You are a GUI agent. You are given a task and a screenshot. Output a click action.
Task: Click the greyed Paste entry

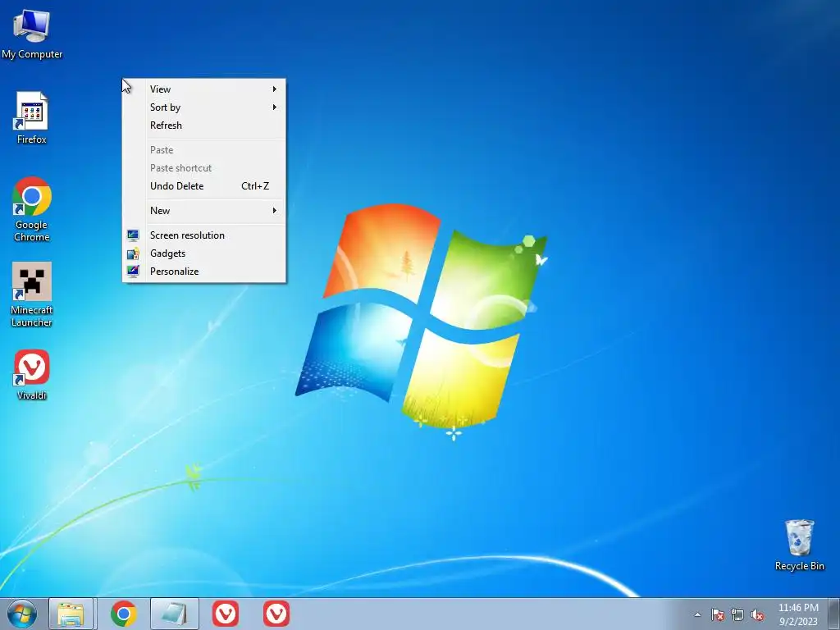pyautogui.click(x=204, y=150)
